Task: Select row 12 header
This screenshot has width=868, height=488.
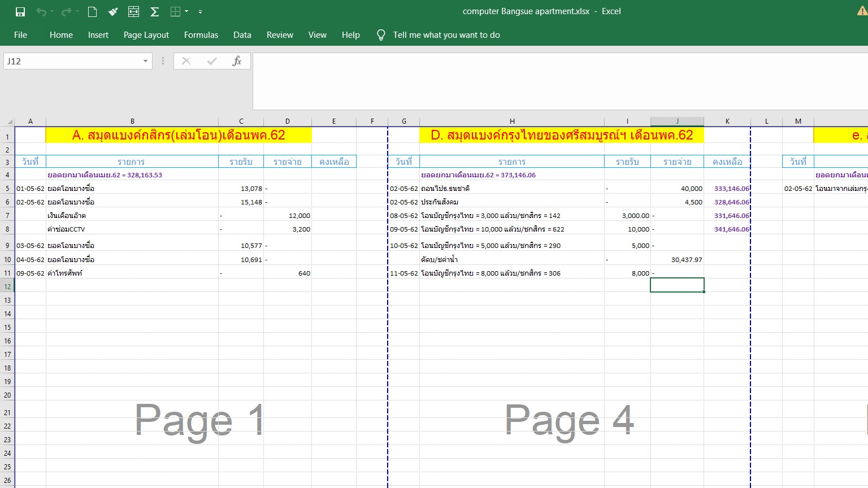Action: point(7,286)
